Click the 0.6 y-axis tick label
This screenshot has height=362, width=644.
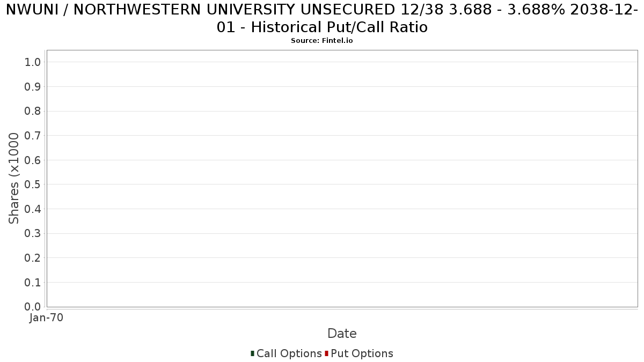[x=33, y=160]
